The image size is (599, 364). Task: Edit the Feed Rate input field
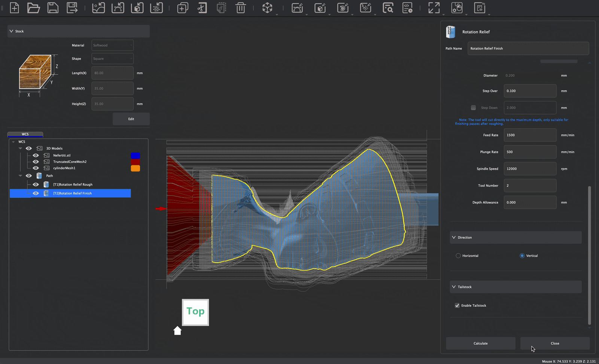coord(530,135)
